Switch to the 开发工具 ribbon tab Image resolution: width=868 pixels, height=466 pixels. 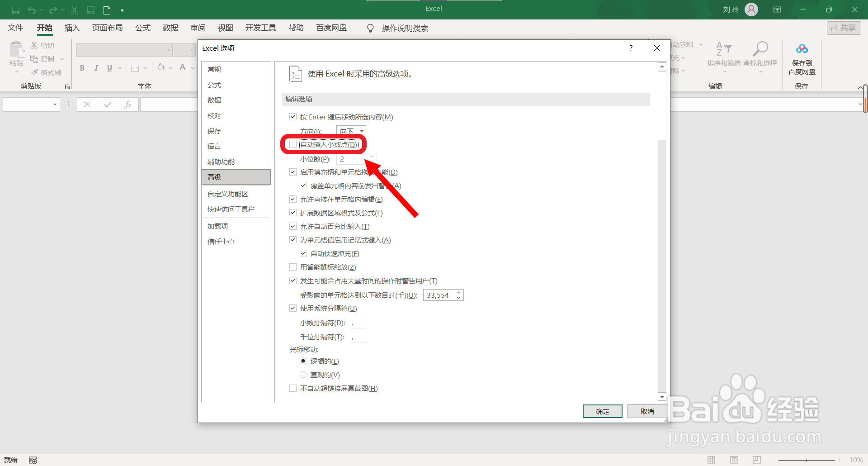click(260, 28)
